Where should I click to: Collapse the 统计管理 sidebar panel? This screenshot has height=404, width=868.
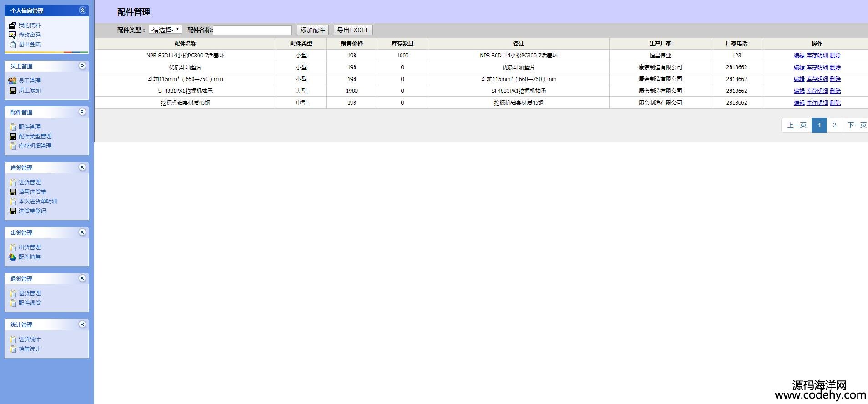click(82, 324)
